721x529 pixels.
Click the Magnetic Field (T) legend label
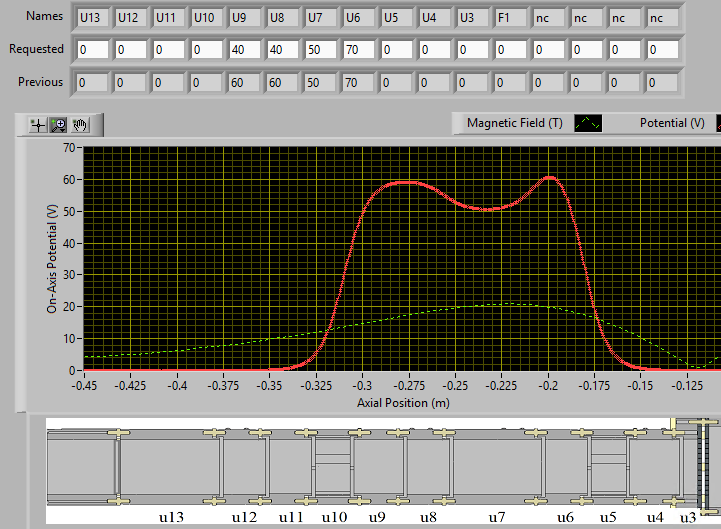pos(515,123)
